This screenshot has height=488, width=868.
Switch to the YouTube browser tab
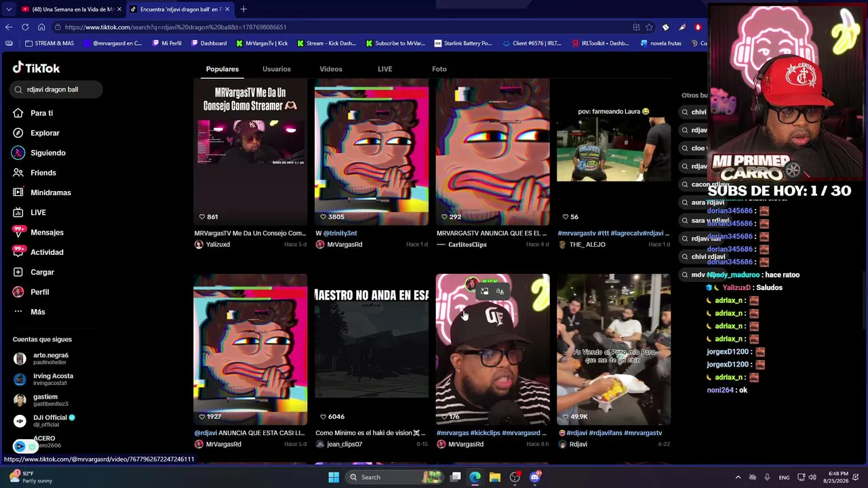(70, 9)
